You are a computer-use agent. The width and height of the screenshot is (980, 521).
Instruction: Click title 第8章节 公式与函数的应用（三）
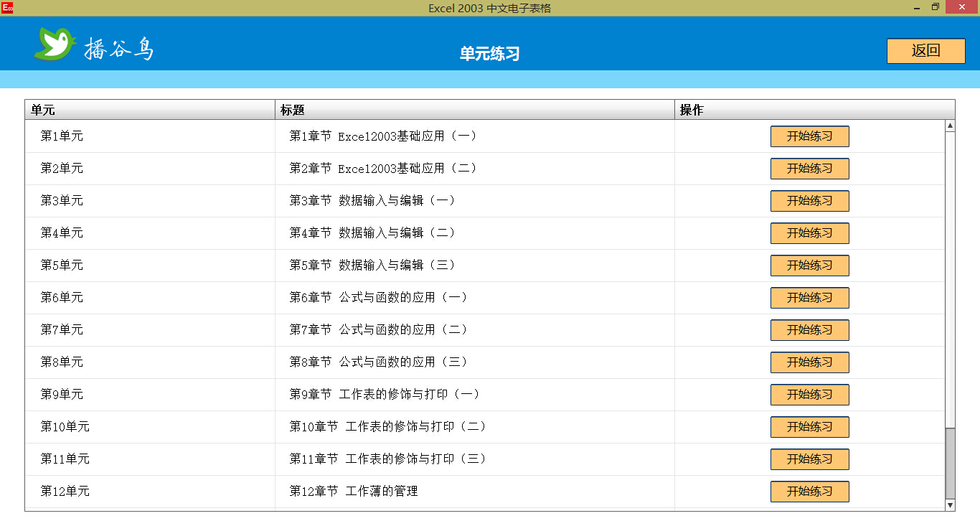coord(380,362)
